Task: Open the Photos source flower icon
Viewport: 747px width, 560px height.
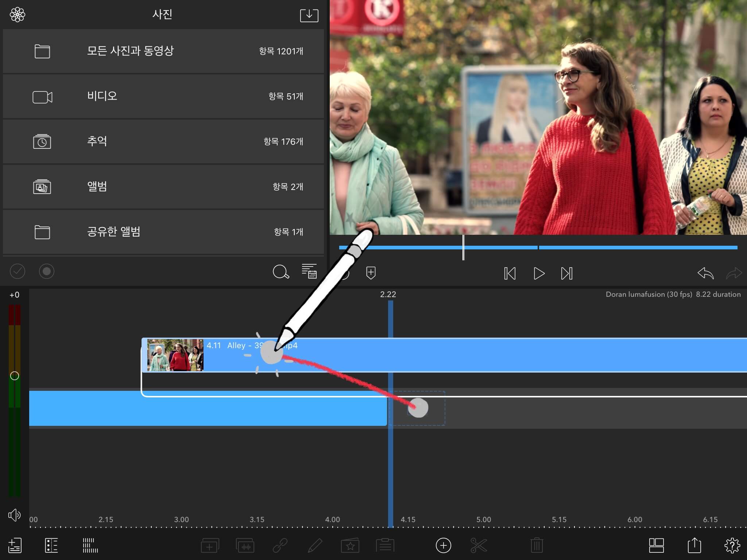Action: tap(17, 15)
